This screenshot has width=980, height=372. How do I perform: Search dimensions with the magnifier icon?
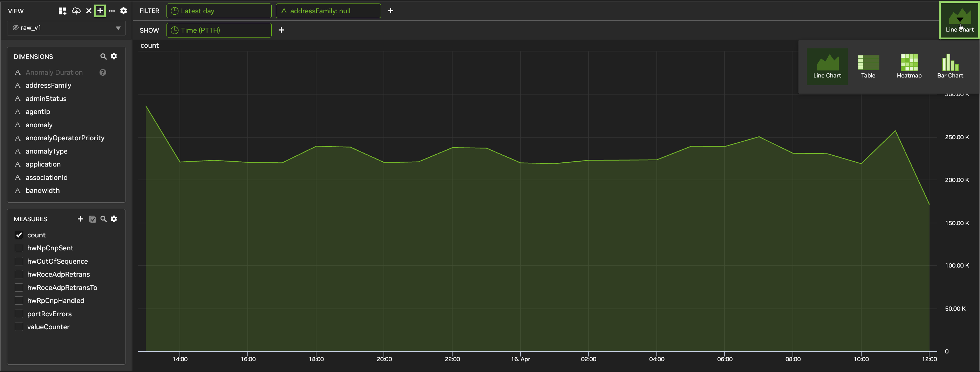(103, 57)
